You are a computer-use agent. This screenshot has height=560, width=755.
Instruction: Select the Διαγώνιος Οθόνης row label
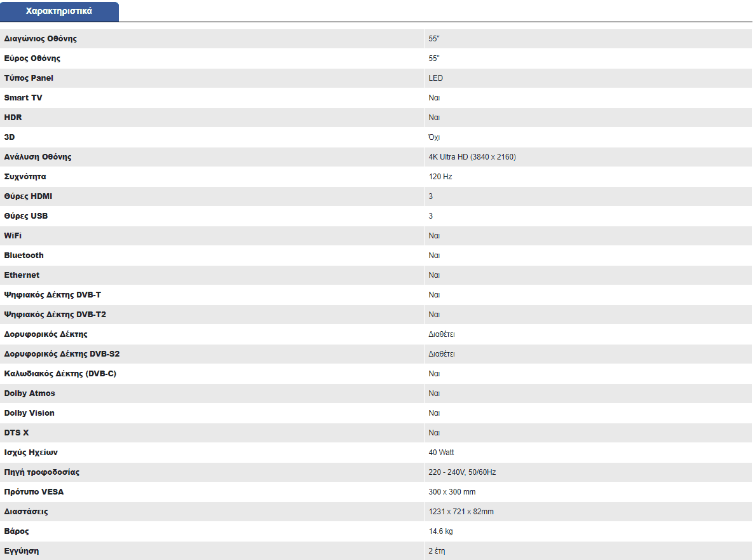41,39
